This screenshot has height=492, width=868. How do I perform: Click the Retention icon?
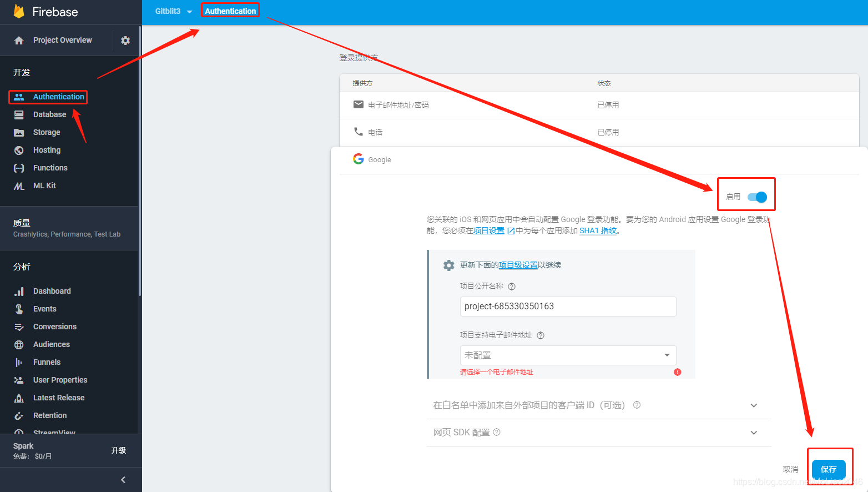point(19,415)
